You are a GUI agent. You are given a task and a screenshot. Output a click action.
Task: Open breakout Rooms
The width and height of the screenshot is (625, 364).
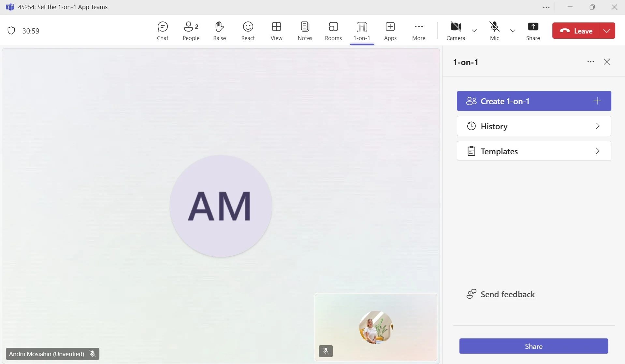[333, 31]
